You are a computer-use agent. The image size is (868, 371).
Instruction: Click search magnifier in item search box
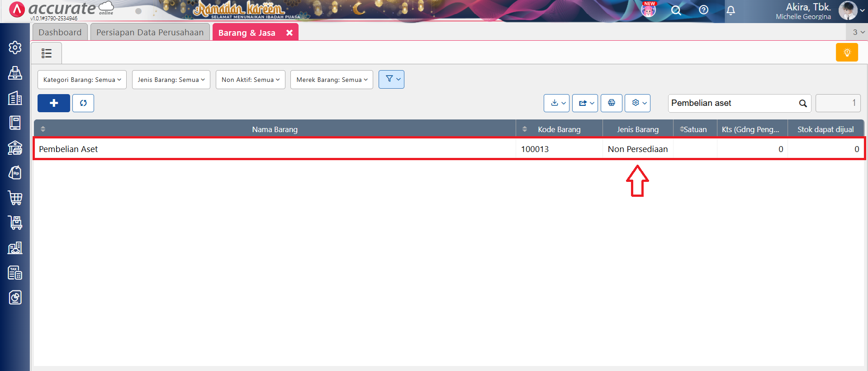click(802, 104)
